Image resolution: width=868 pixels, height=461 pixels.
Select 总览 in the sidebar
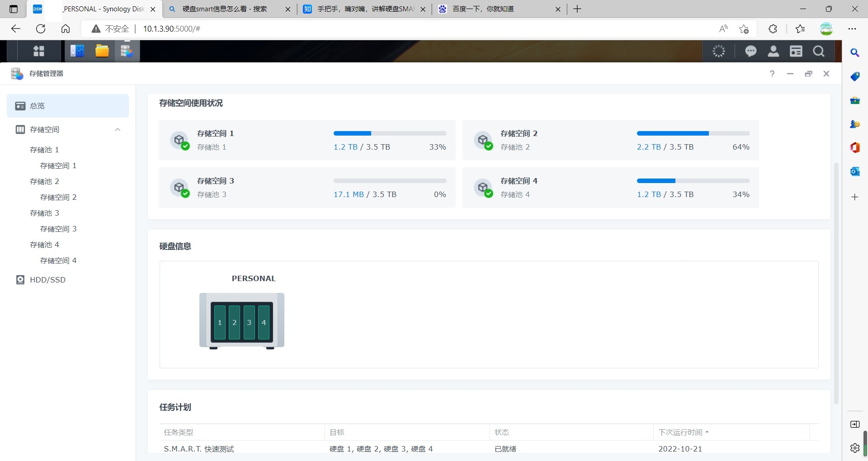[68, 106]
